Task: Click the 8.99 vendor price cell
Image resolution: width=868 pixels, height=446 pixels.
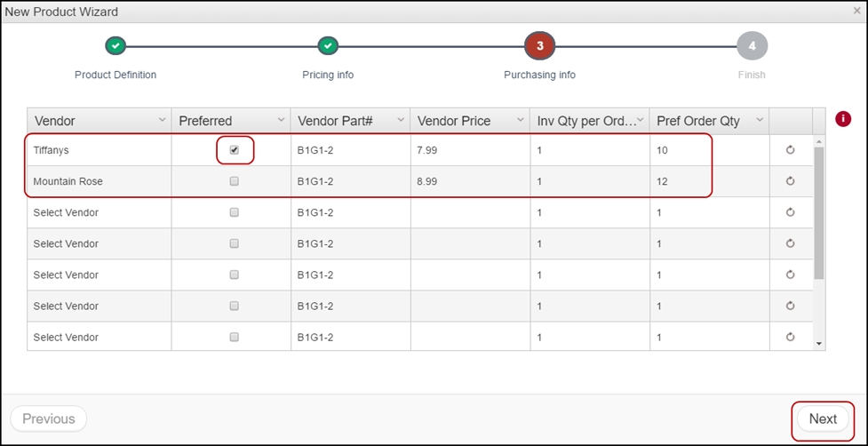Action: pyautogui.click(x=470, y=181)
